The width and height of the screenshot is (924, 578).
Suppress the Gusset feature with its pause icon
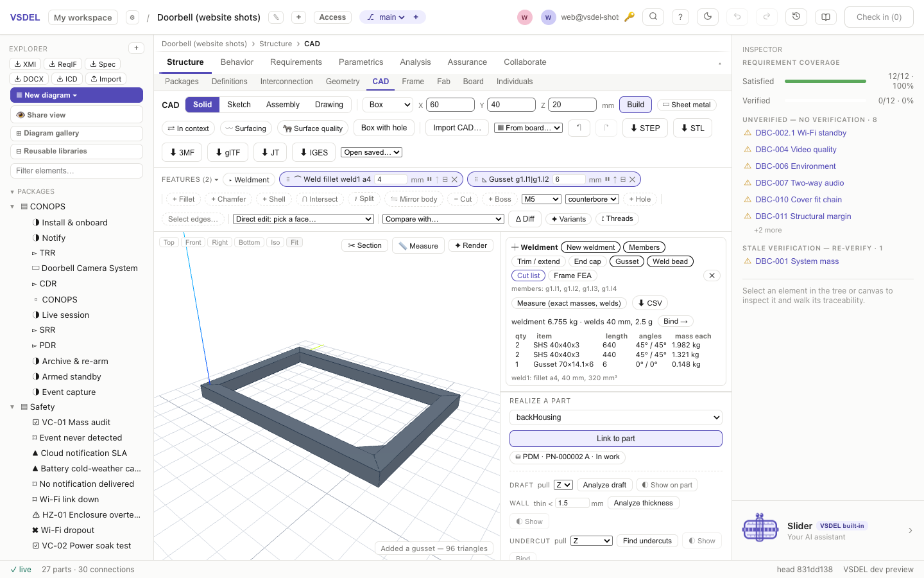coord(607,180)
